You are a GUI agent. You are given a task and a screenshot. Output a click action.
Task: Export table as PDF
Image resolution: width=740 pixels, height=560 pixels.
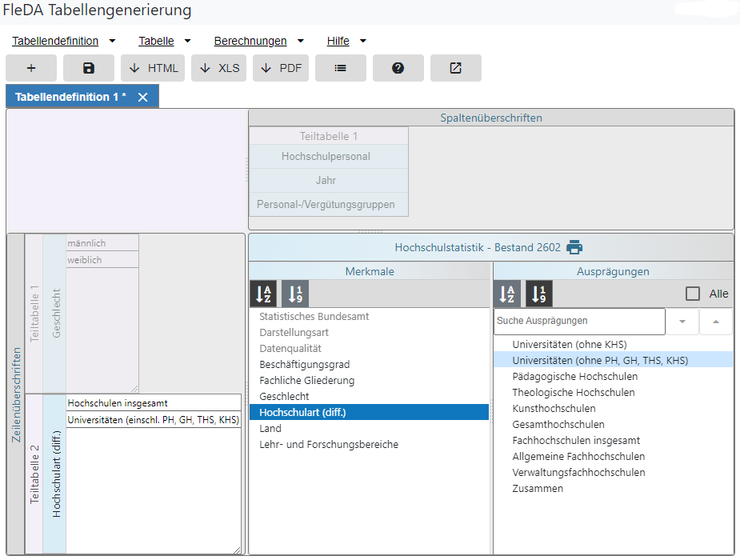[x=281, y=68]
